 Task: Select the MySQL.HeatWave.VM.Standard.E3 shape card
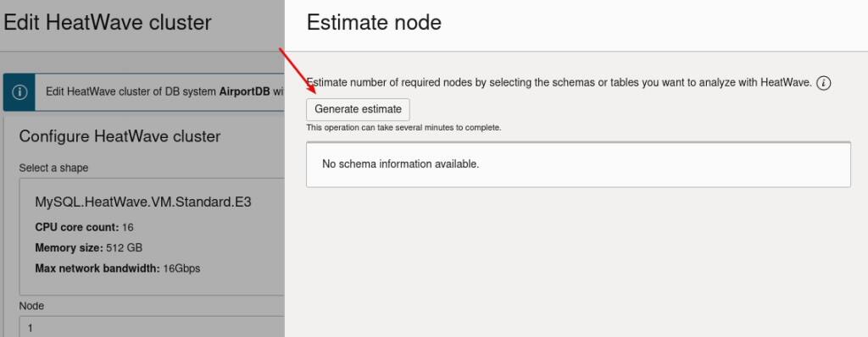(152, 237)
